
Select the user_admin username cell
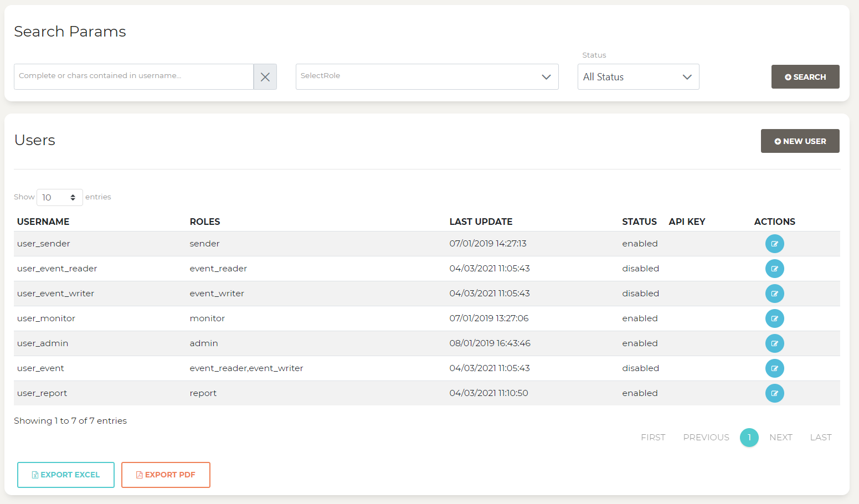coord(43,343)
